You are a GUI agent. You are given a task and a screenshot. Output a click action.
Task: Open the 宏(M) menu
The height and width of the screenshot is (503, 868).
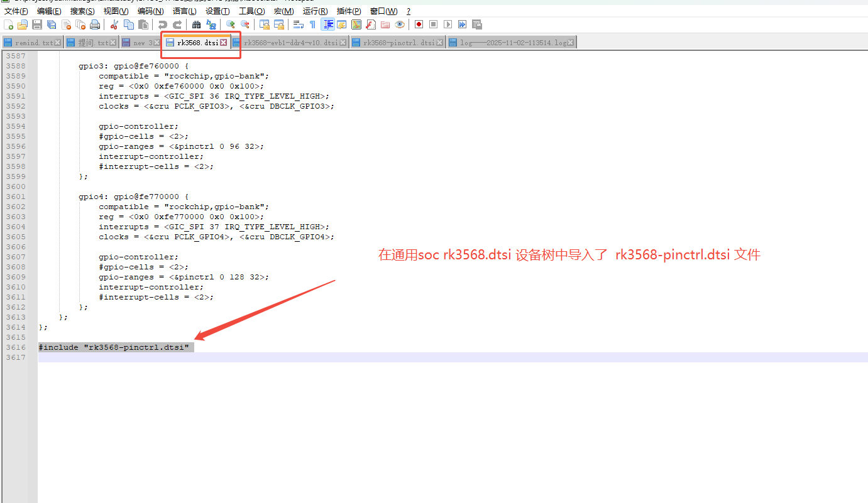click(284, 11)
